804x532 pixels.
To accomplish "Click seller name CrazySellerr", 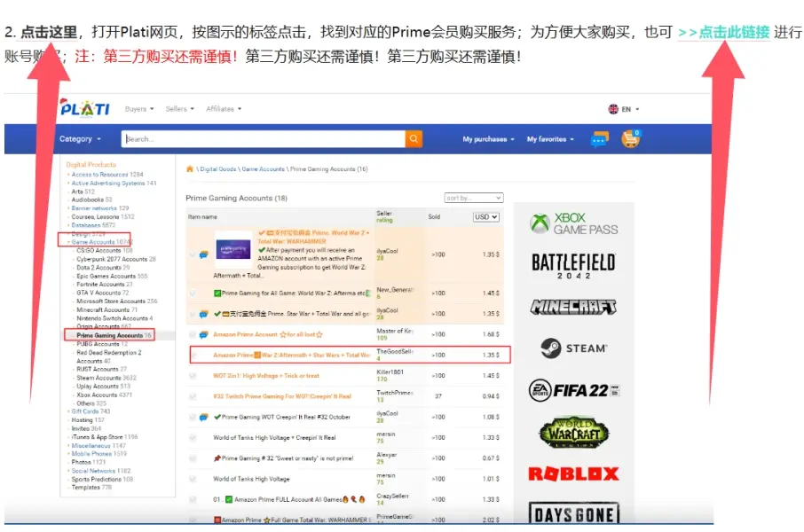I will click(x=392, y=496).
